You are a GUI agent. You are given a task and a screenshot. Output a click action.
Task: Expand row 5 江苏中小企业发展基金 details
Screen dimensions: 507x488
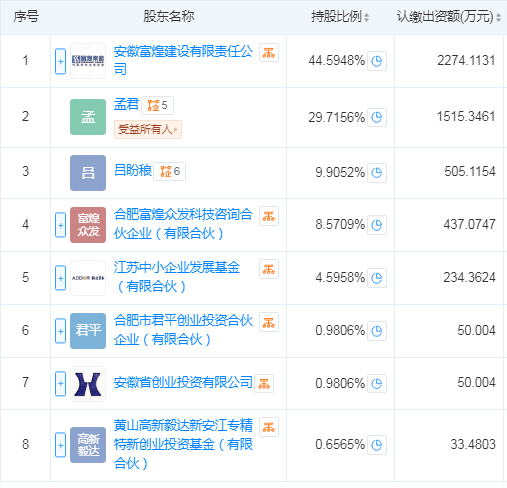point(60,278)
